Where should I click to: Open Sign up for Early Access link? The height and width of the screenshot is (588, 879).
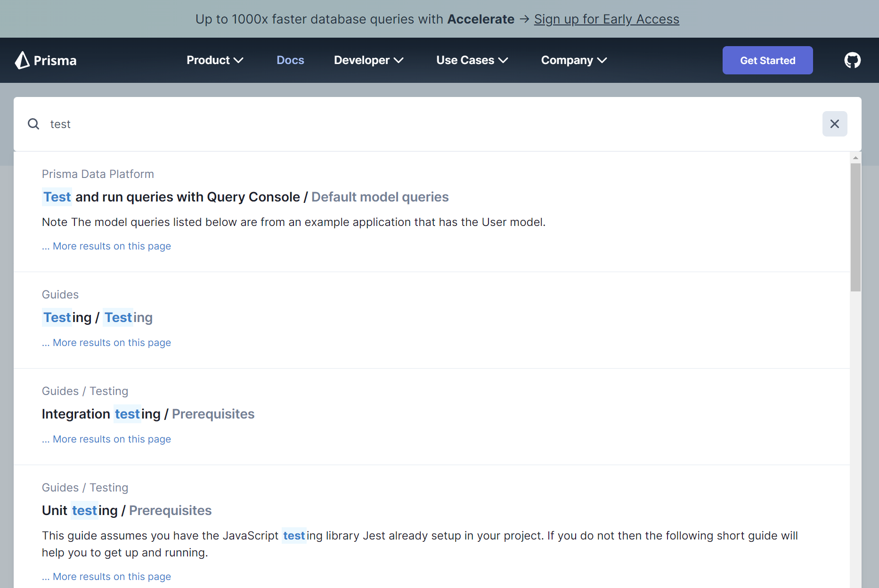pos(607,19)
